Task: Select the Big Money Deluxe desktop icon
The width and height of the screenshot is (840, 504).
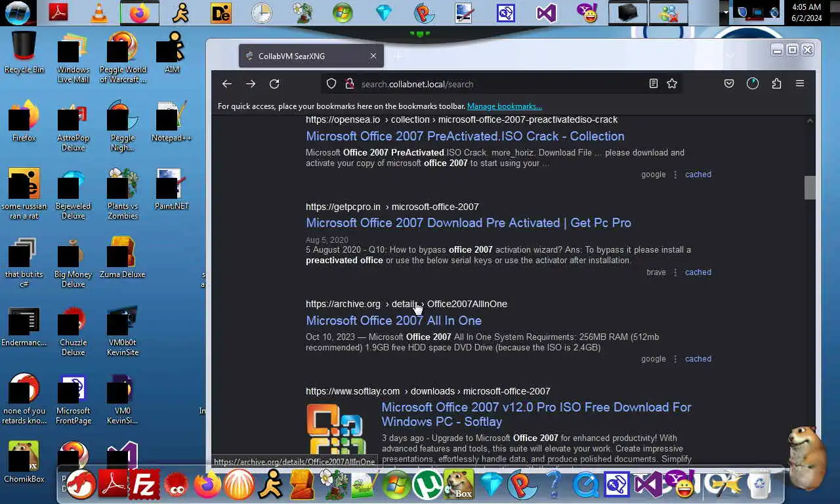Action: pyautogui.click(x=73, y=262)
